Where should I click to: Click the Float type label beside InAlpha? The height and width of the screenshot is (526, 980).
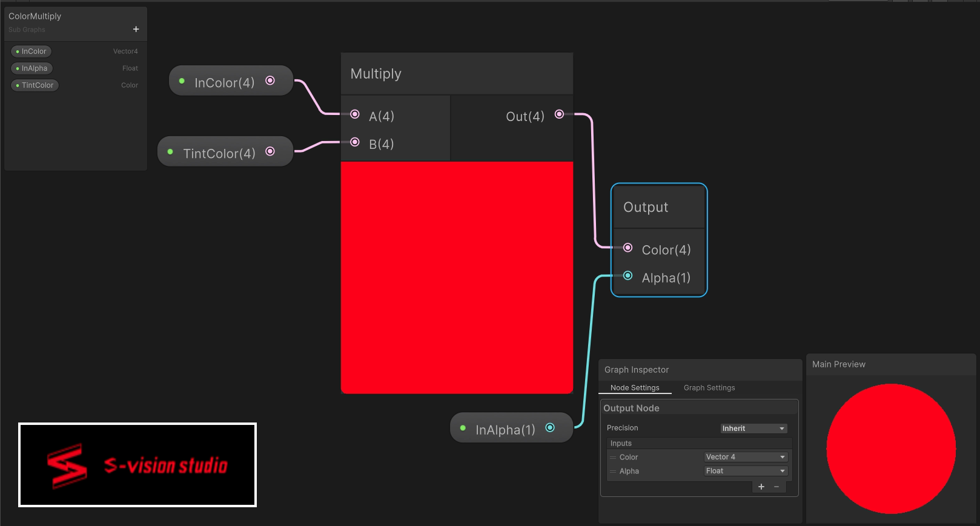click(x=130, y=68)
